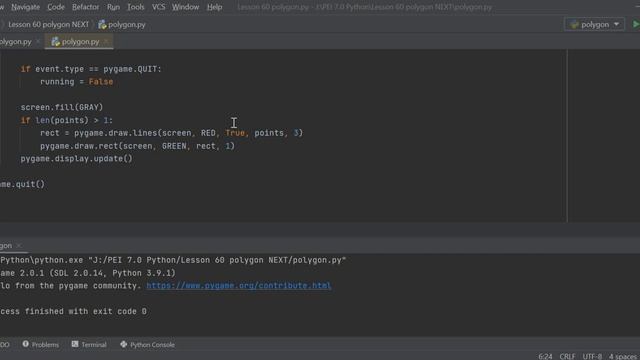Viewport: 640px width, 360px height.
Task: Click the screen.fill(GRAY) line
Action: point(62,107)
